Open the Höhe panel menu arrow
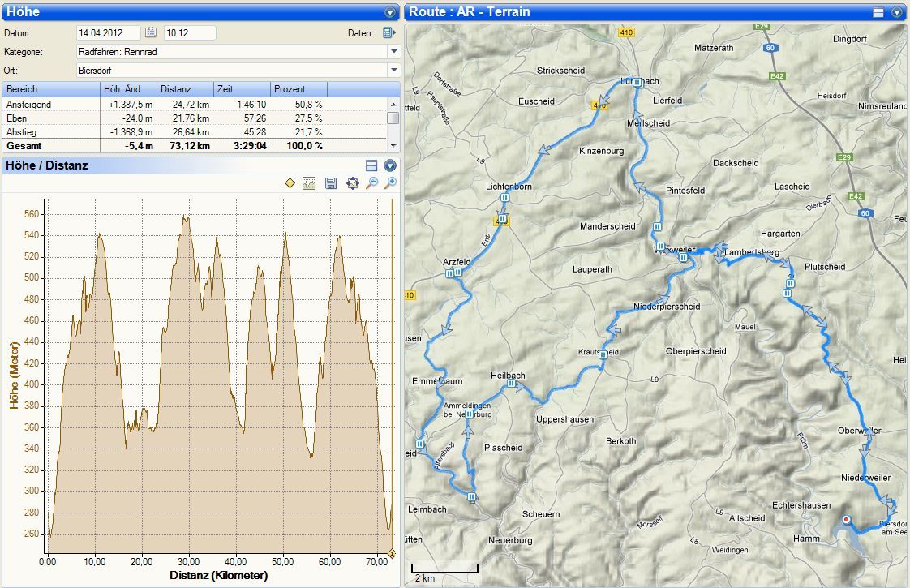The width and height of the screenshot is (910, 588). [390, 12]
